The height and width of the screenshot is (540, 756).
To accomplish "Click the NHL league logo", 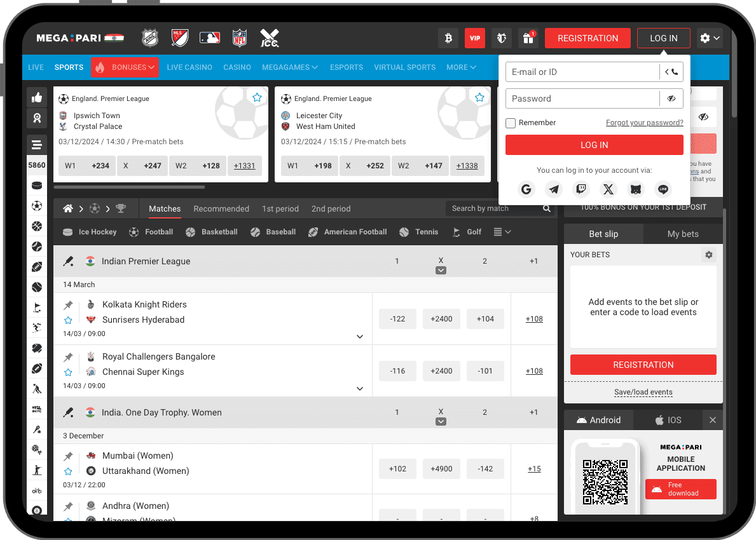I will coord(150,38).
